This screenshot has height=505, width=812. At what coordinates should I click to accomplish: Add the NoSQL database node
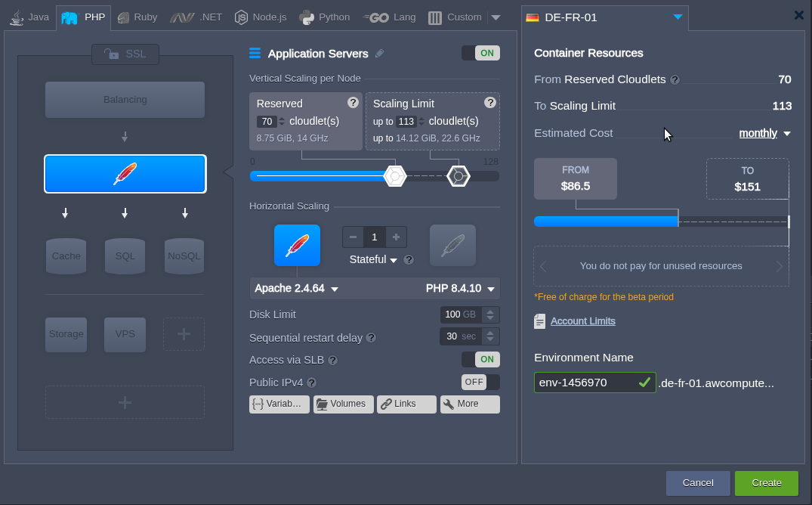[x=184, y=256]
